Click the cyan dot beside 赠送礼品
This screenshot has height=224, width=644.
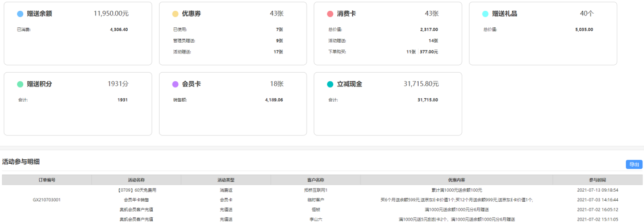[485, 14]
